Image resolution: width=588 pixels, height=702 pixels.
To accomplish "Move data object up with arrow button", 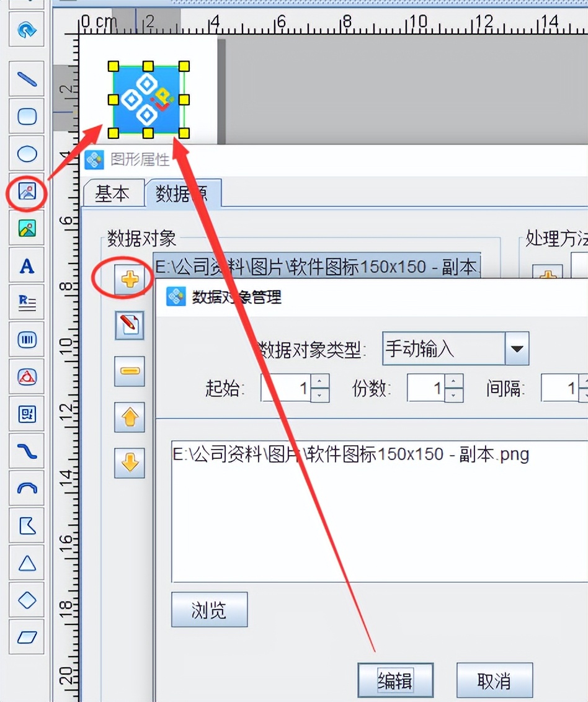I will 130,417.
